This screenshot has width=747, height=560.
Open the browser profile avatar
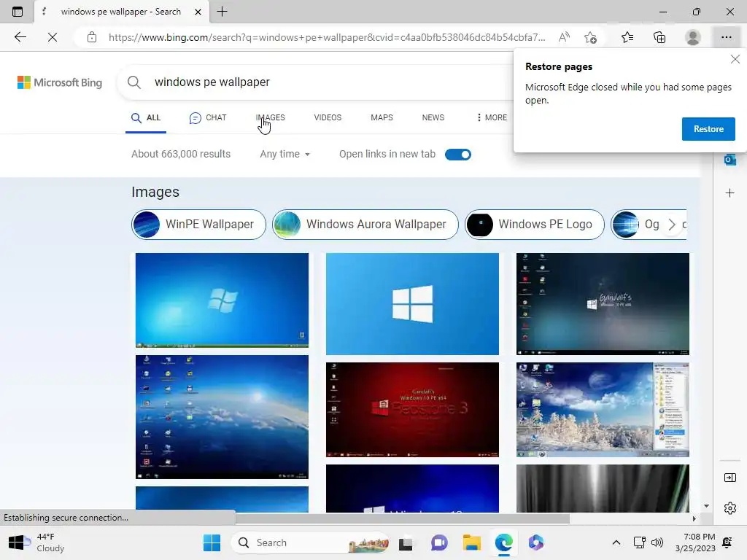coord(693,37)
